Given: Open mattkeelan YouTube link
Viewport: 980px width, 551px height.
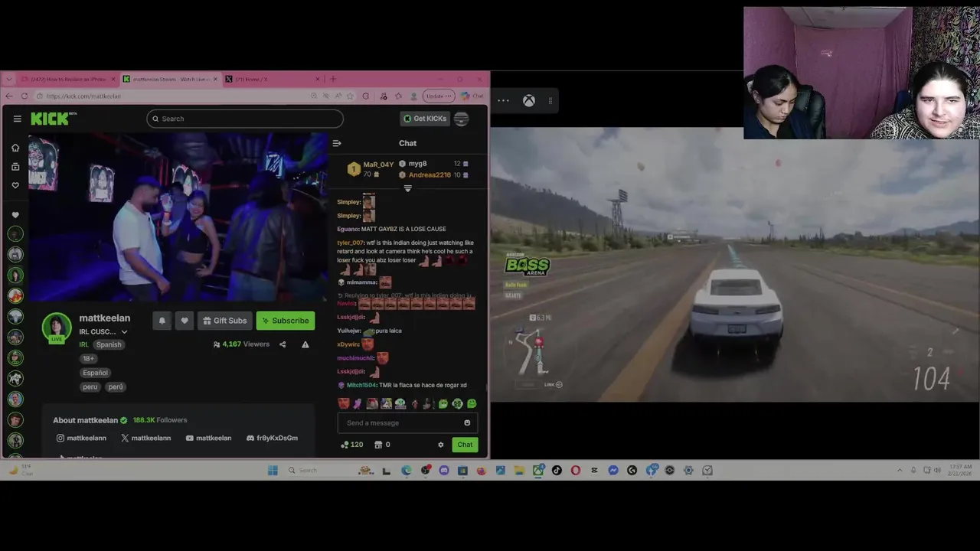Looking at the screenshot, I should point(208,438).
